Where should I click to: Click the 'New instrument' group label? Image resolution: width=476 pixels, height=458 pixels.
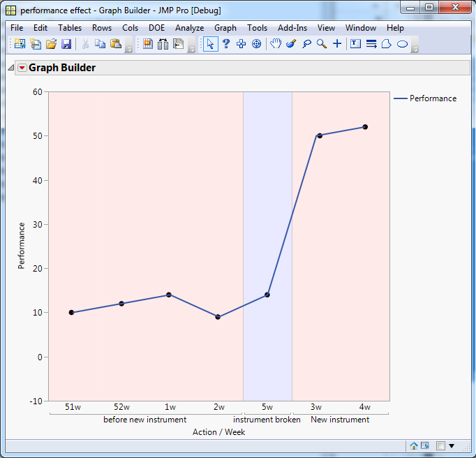click(x=340, y=420)
